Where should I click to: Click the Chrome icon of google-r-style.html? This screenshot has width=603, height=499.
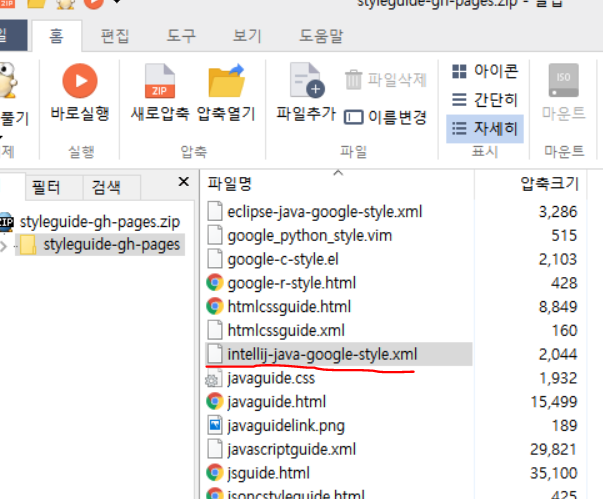point(215,283)
